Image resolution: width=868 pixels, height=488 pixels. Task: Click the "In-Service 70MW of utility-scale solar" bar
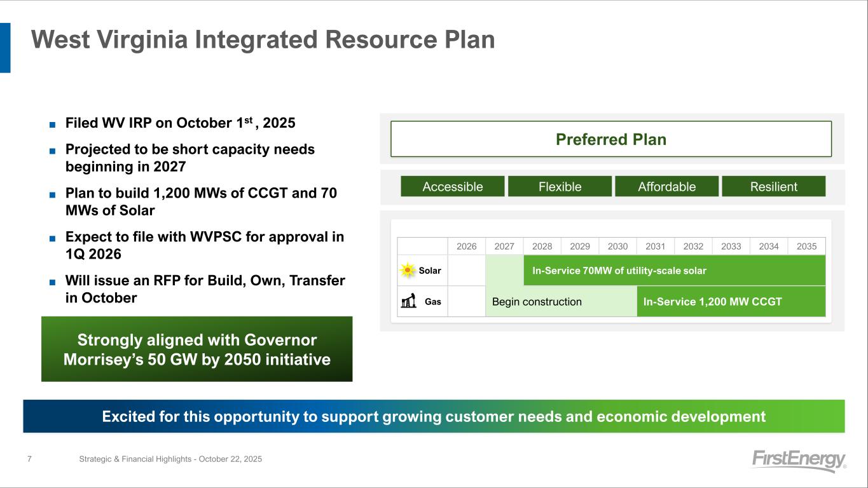tap(675, 271)
